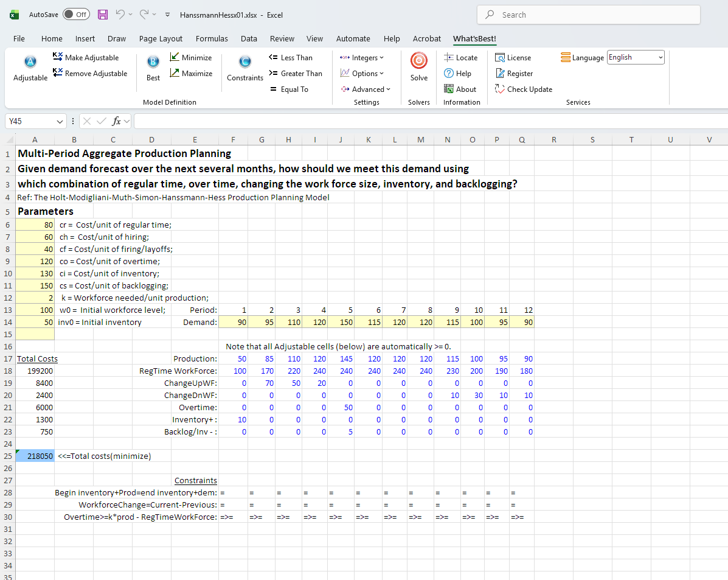Click the Solve target icon

click(x=418, y=60)
